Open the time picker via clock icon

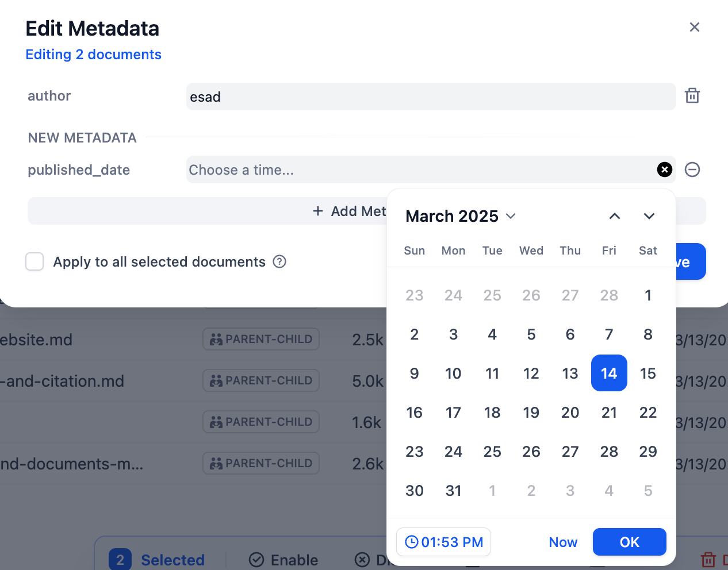pyautogui.click(x=413, y=541)
